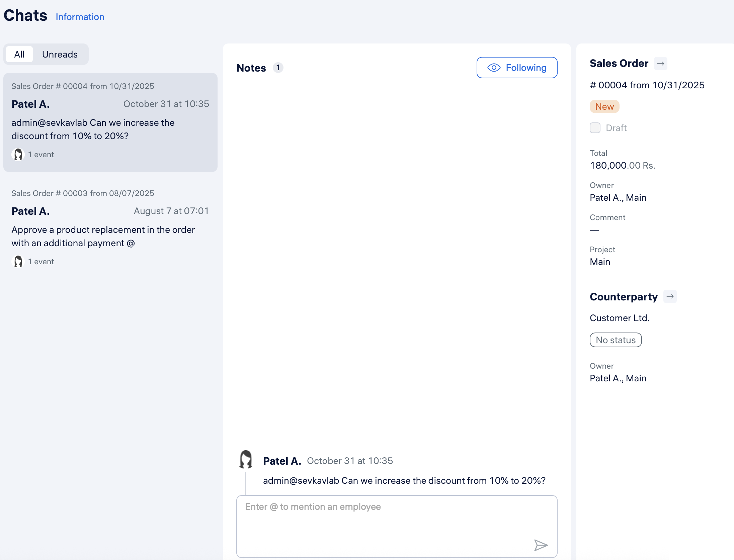Viewport: 734px width, 560px height.
Task: Switch to the Unreads tab
Action: 60,54
